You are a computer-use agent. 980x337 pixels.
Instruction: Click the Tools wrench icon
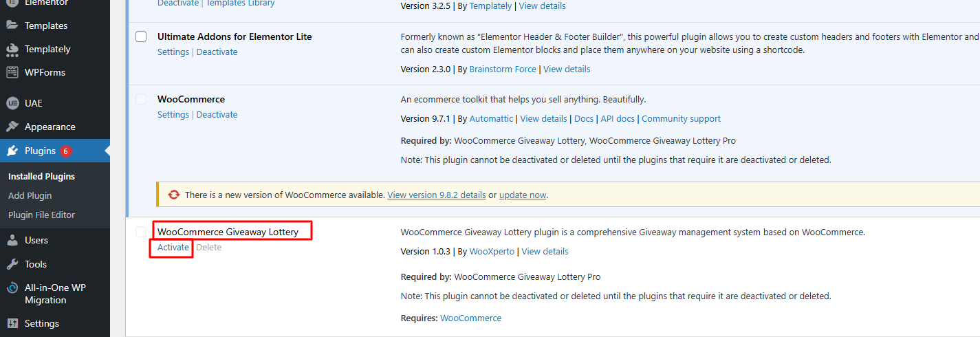[x=12, y=264]
